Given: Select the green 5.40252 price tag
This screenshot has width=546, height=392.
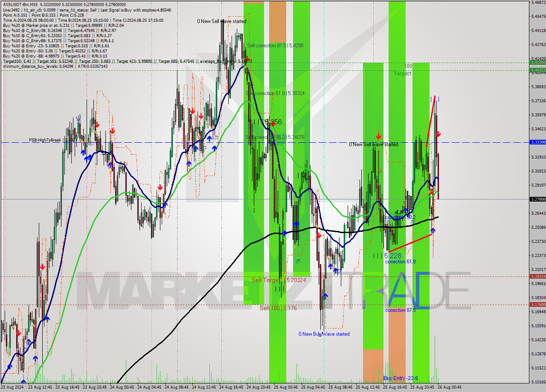Looking at the screenshot, I should coord(537,70).
